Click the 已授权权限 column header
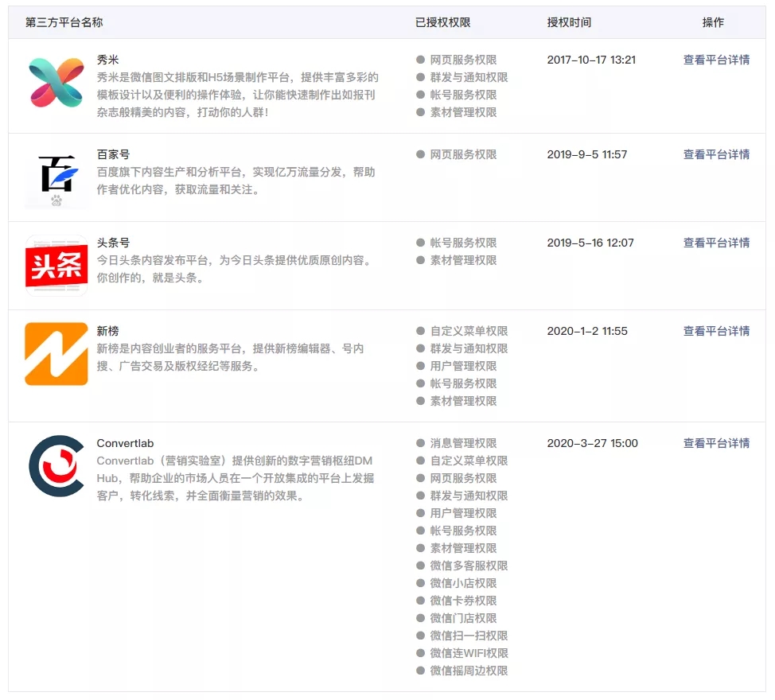 442,22
